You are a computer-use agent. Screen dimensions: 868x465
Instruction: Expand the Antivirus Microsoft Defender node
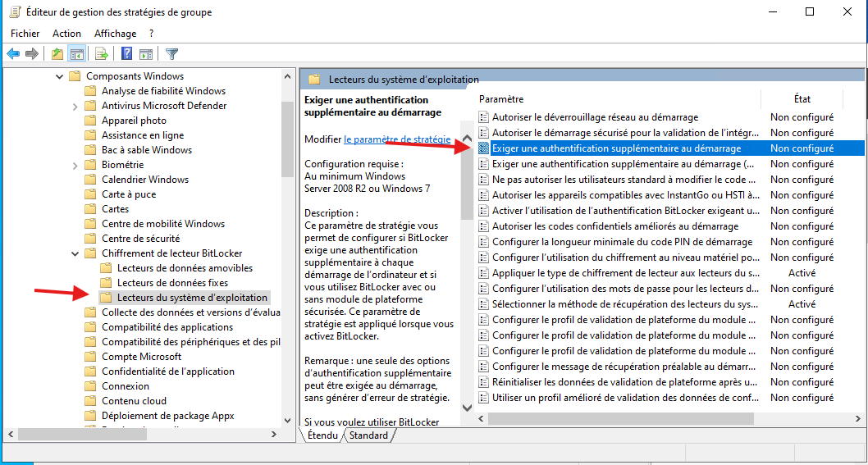pyautogui.click(x=75, y=107)
